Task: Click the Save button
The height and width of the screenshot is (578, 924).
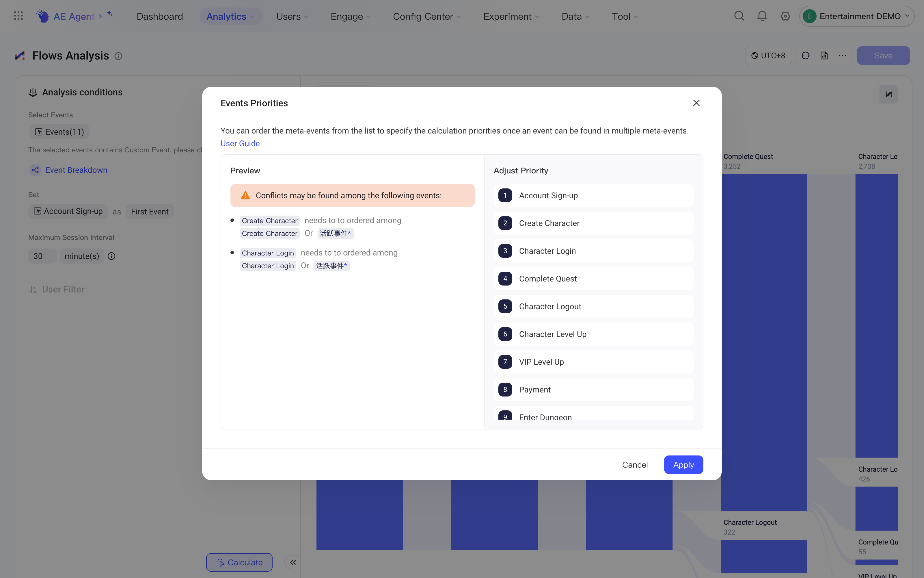Action: (883, 55)
